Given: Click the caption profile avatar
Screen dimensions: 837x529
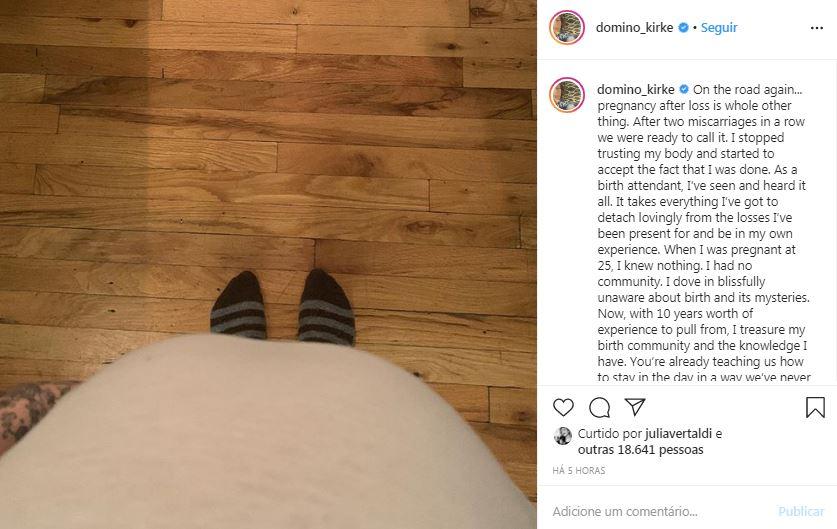Looking at the screenshot, I should pyautogui.click(x=567, y=95).
